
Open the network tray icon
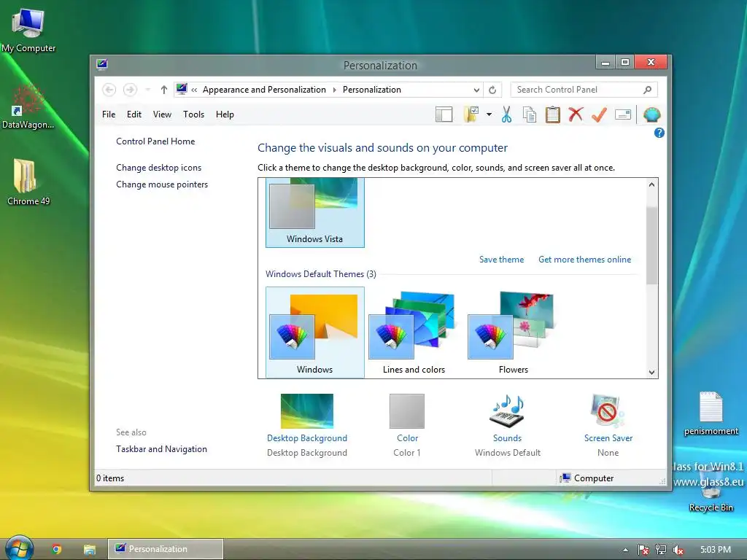click(x=661, y=550)
